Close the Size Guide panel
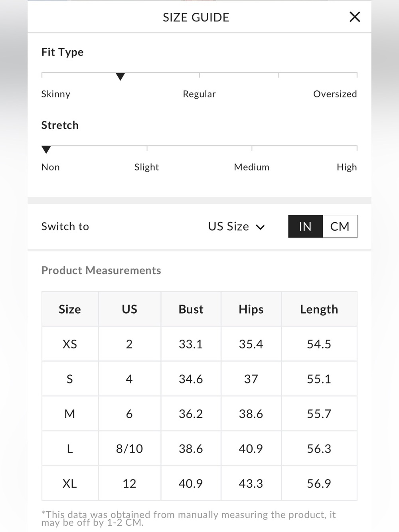The height and width of the screenshot is (532, 399). (355, 17)
